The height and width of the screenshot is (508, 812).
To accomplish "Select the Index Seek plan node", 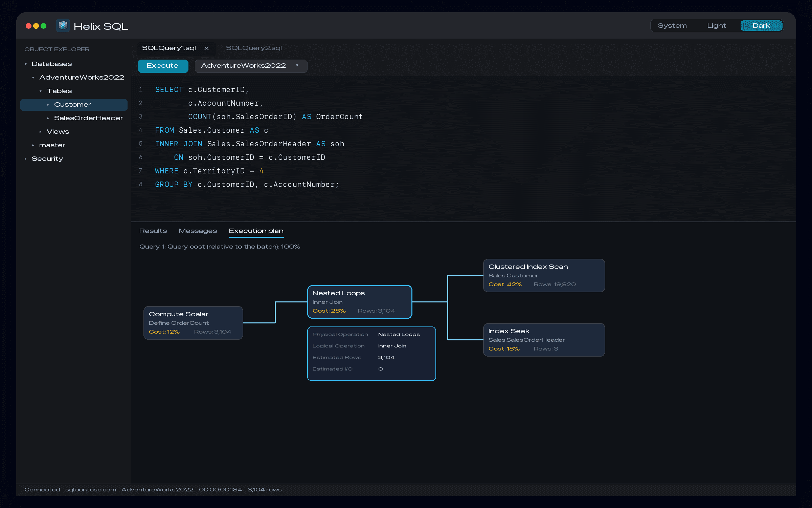I will click(x=544, y=340).
